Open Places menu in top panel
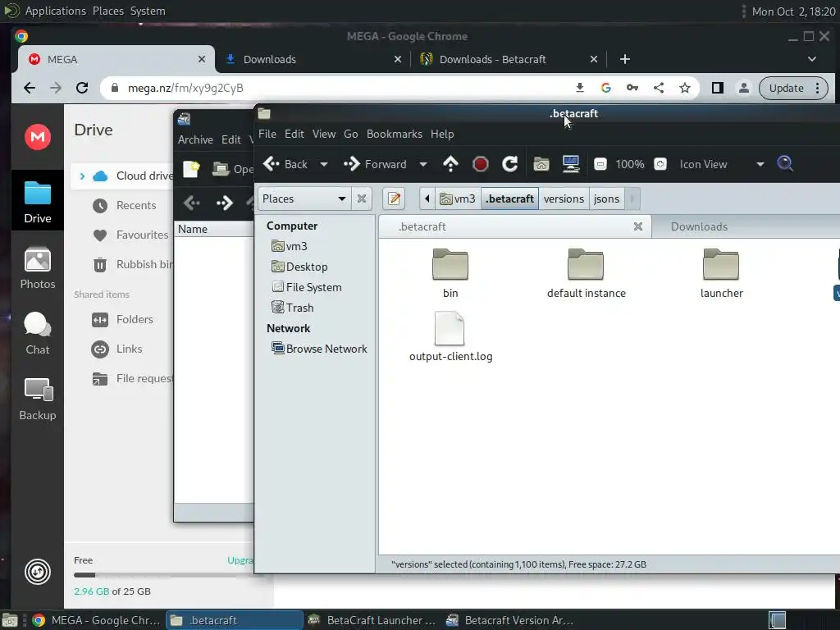This screenshot has width=840, height=630. (108, 11)
